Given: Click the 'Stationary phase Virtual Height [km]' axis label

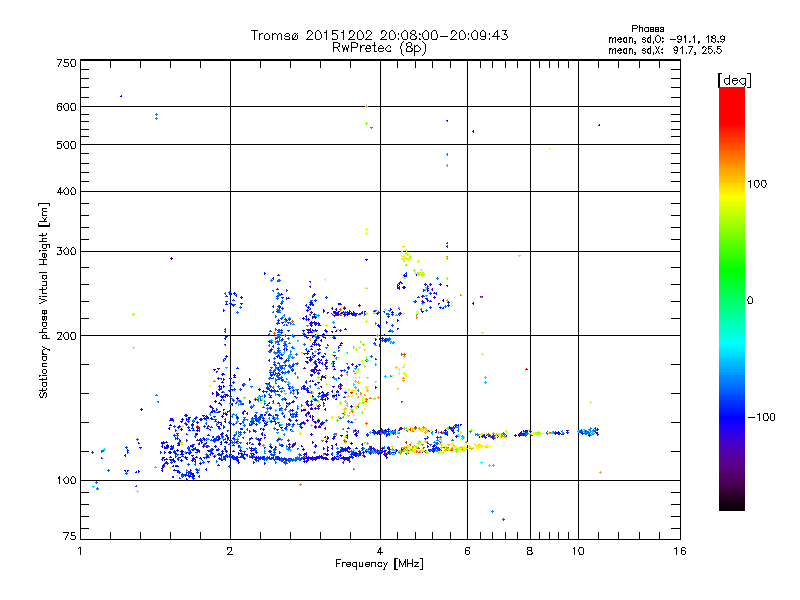Looking at the screenshot, I should [x=44, y=301].
